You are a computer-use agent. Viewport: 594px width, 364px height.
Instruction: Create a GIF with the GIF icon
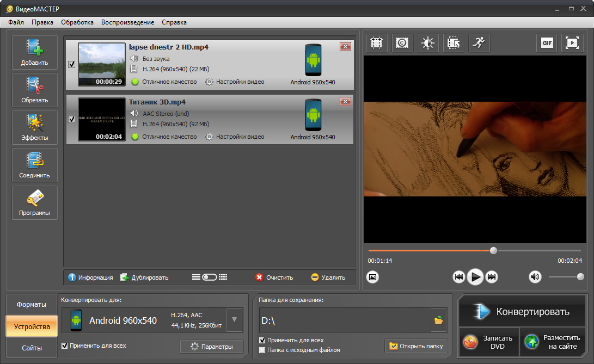tap(547, 43)
